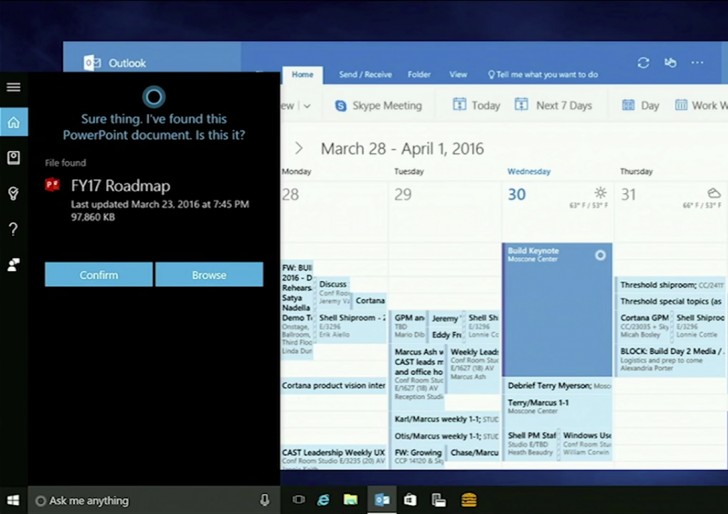Click the touch mode hand icon

(x=670, y=63)
